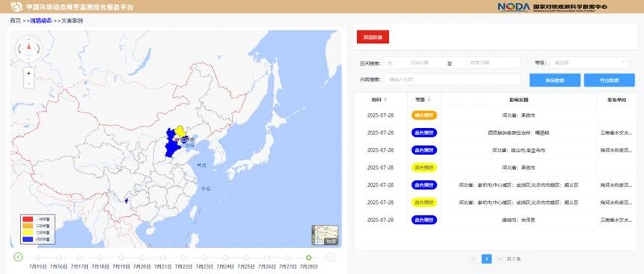This screenshot has height=274, width=644.
Task: Click red level-one legend swatch
Action: pos(28,219)
